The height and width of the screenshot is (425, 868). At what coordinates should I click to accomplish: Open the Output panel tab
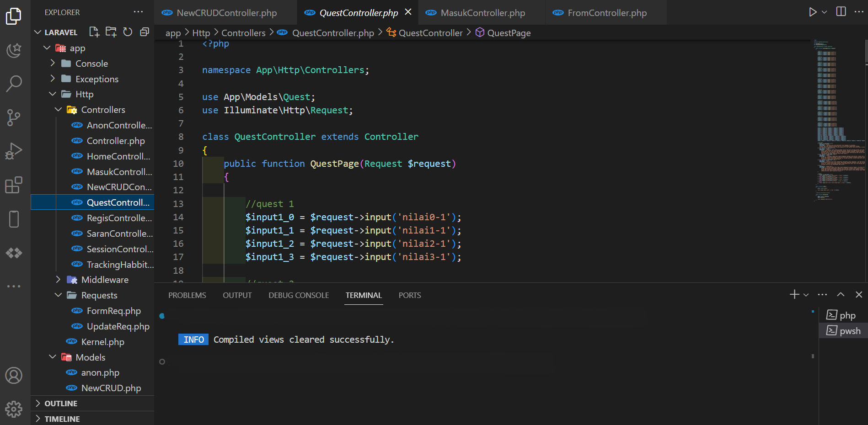[x=237, y=295]
